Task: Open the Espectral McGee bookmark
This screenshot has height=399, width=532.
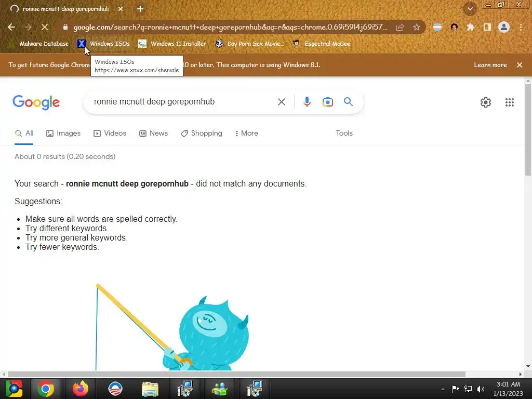Action: point(322,44)
